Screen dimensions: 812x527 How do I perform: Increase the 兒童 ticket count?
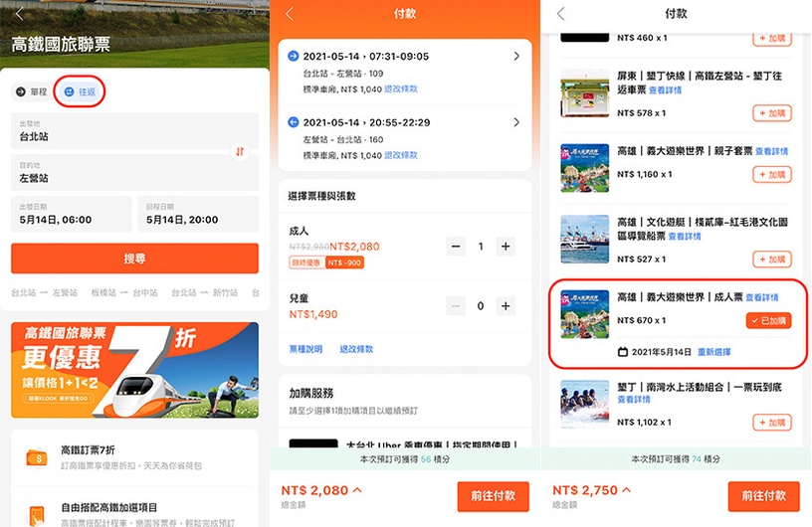pos(506,306)
